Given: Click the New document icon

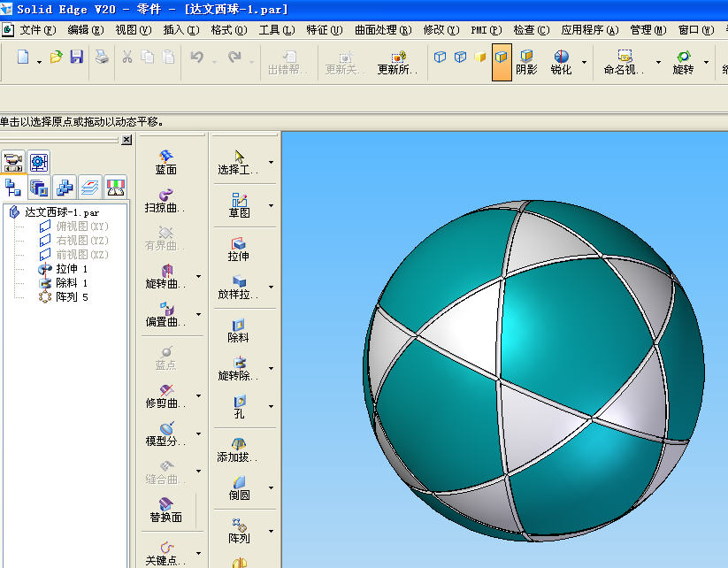Looking at the screenshot, I should click(23, 57).
